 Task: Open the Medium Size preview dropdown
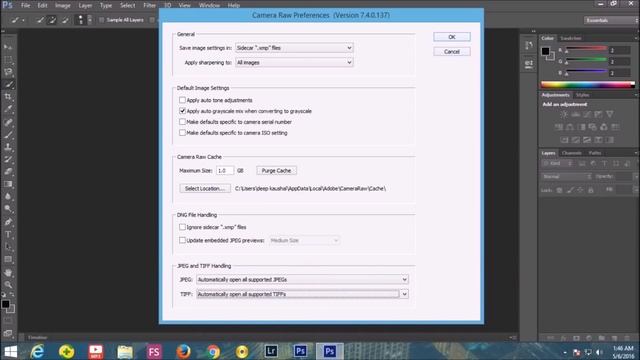point(304,240)
